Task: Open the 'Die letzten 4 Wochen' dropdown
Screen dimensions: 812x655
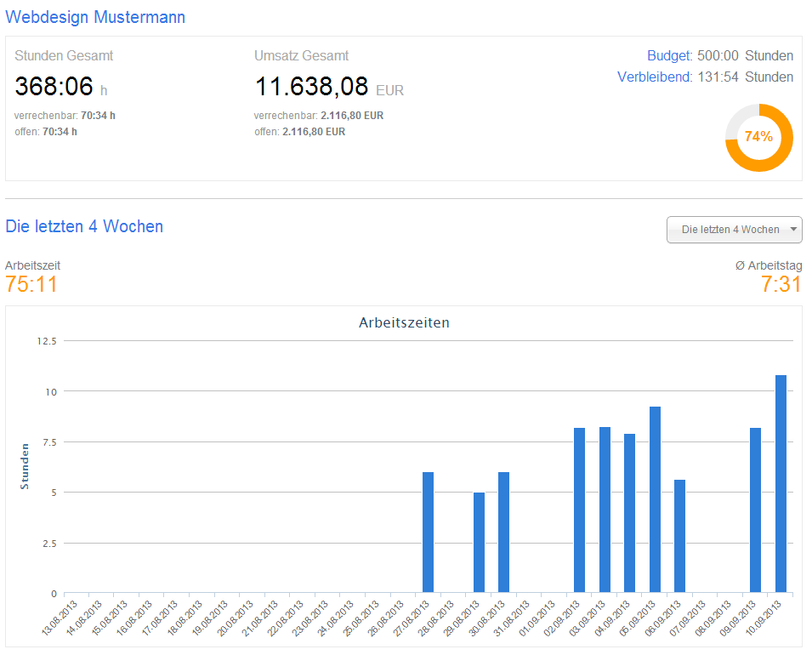Action: [735, 230]
